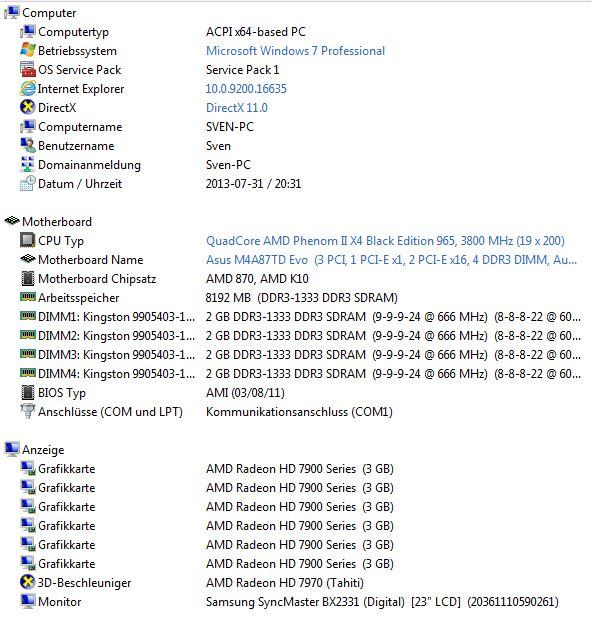Viewport: 592px width, 624px height.
Task: Click the Motherboard section header icon
Action: (12, 221)
